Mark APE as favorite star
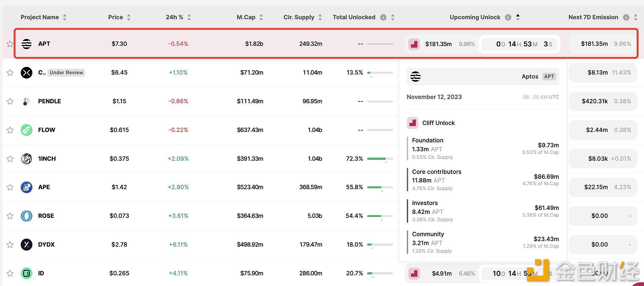Screen dimensions: 644x286 tap(10, 187)
